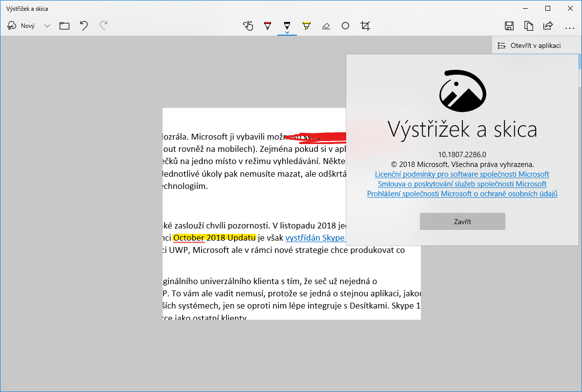This screenshot has height=392, width=582.
Task: Open the Microsoft privacy statement link
Action: point(462,193)
